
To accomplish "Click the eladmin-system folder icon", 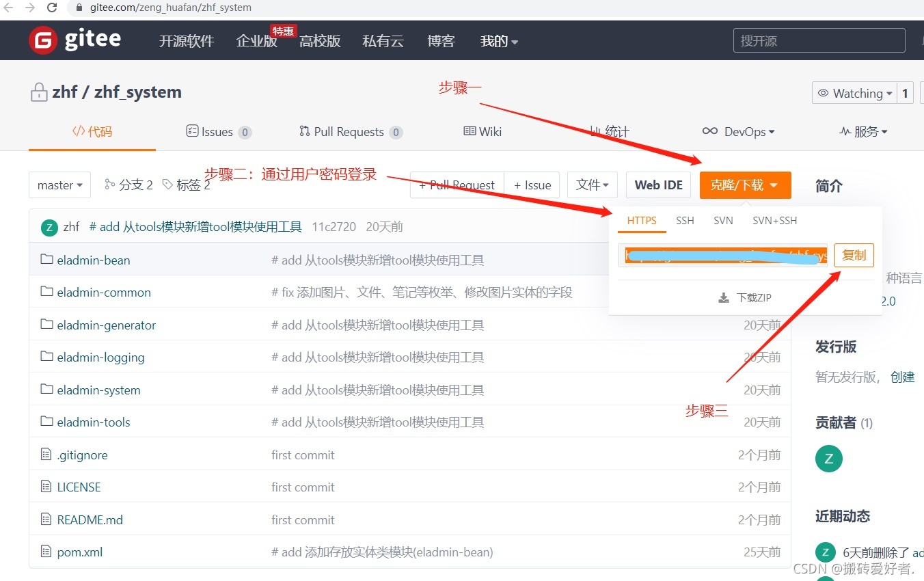I will click(x=46, y=389).
